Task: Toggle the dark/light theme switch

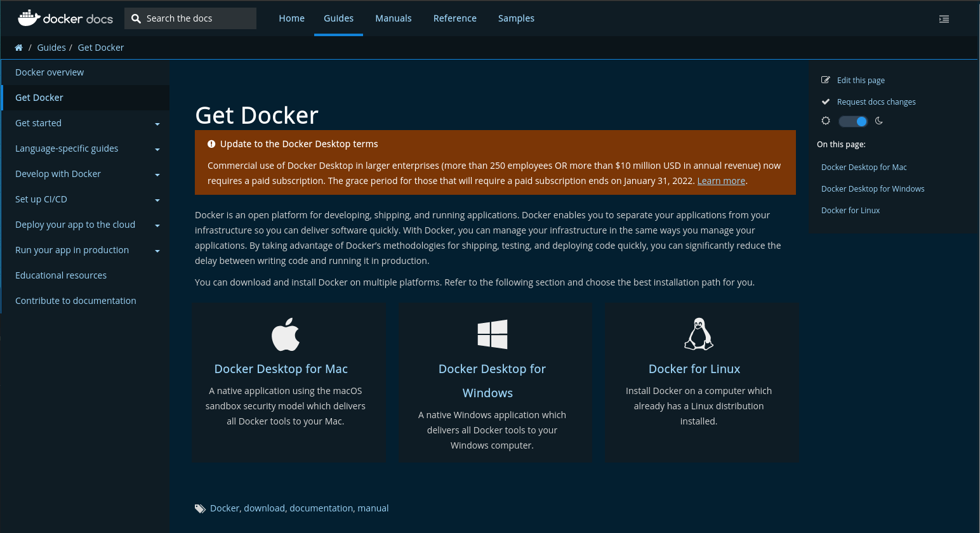Action: point(853,121)
